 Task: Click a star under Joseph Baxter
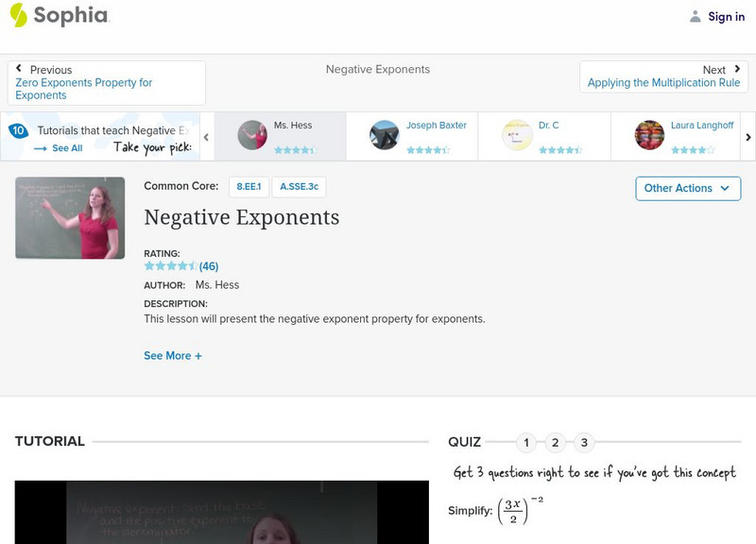click(x=427, y=147)
